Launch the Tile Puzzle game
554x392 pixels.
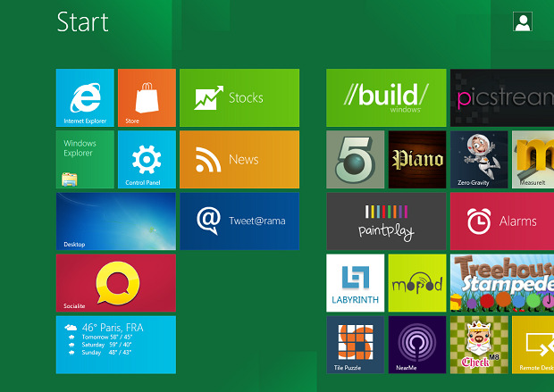click(355, 344)
